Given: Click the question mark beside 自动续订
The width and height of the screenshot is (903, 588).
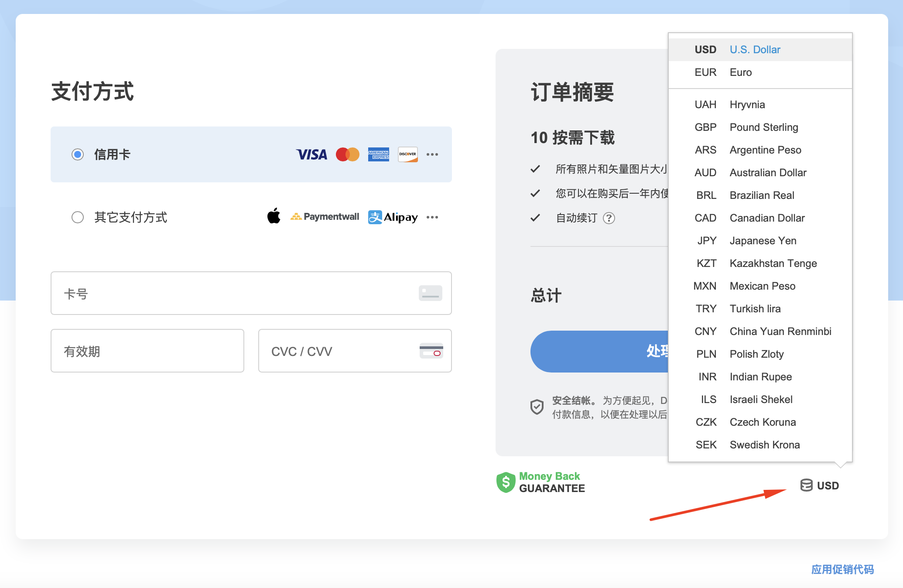Looking at the screenshot, I should (x=610, y=218).
